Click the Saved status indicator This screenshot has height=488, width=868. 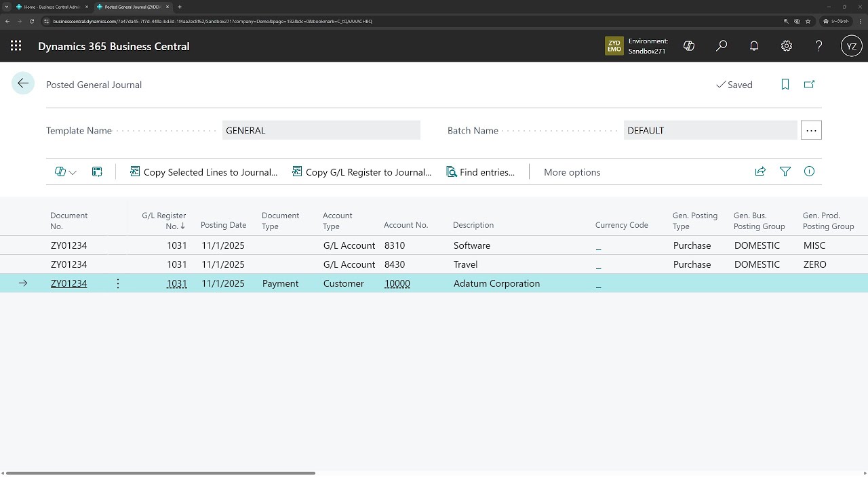[x=734, y=85]
